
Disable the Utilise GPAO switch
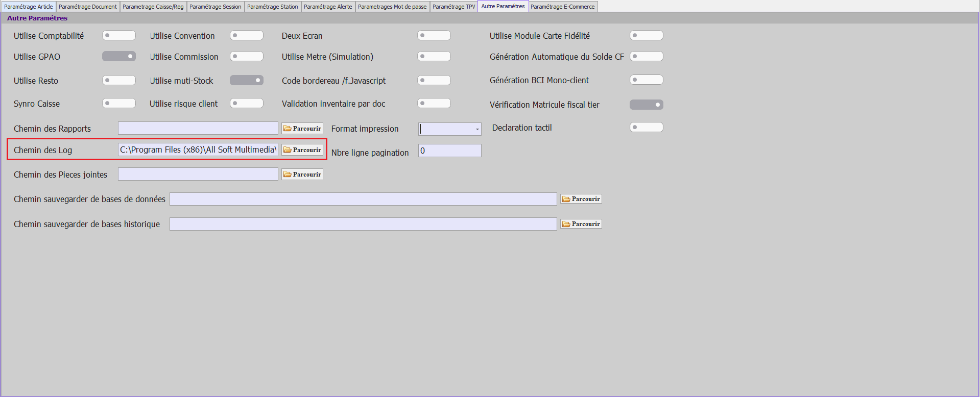(x=119, y=56)
